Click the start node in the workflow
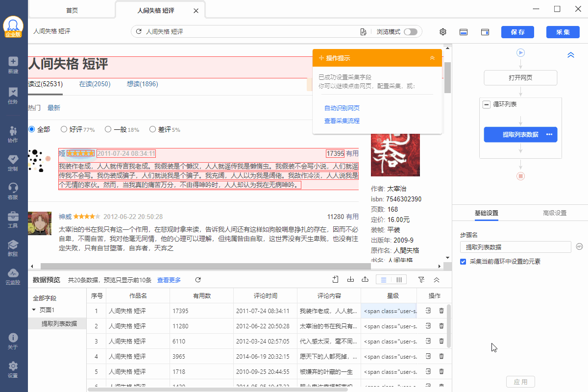This screenshot has height=392, width=588. click(x=520, y=52)
